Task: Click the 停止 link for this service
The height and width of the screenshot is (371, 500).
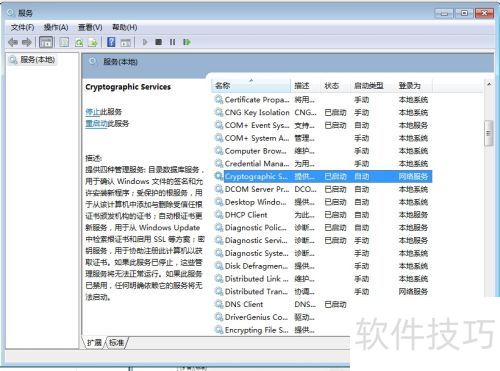Action: (x=92, y=112)
